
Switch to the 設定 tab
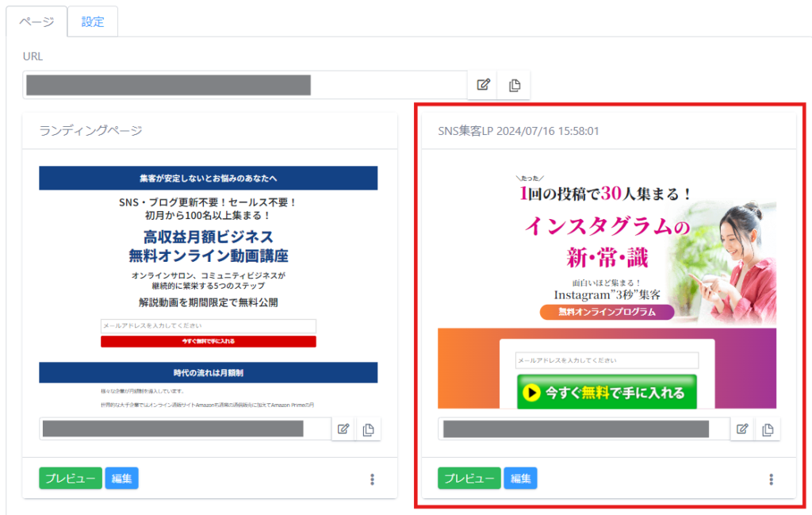93,22
